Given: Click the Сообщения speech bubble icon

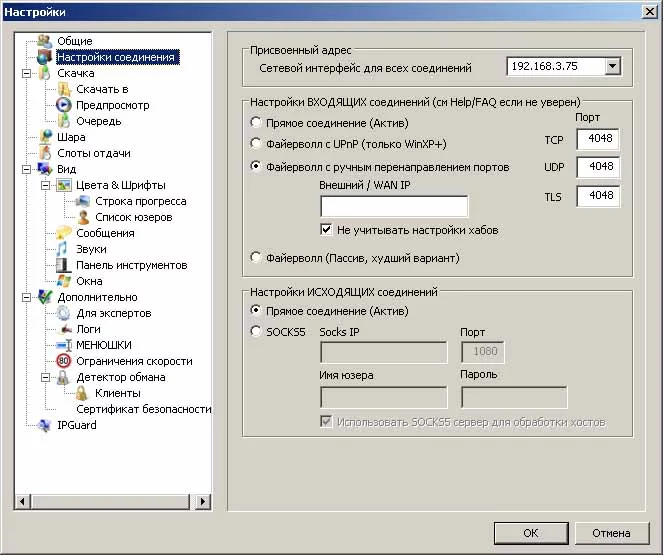Looking at the screenshot, I should pyautogui.click(x=64, y=233).
